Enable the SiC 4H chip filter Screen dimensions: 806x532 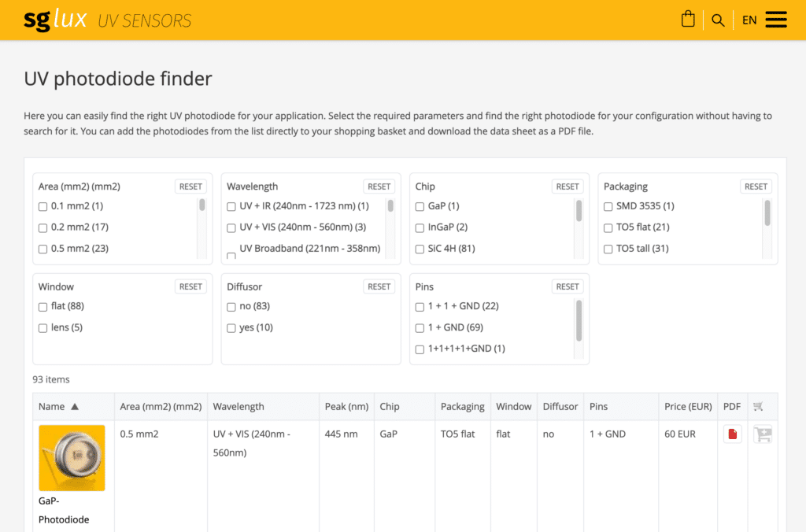(x=420, y=249)
